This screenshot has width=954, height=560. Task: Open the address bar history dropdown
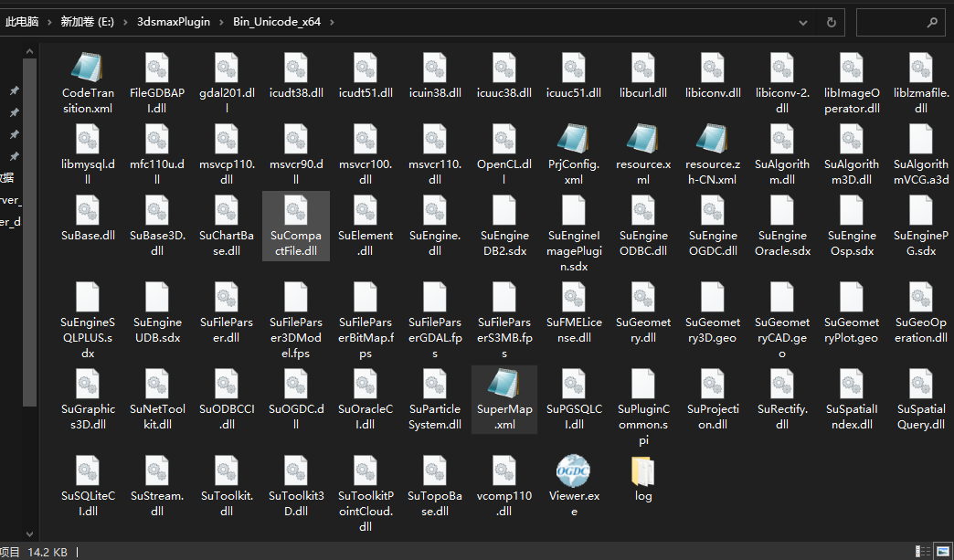point(803,23)
